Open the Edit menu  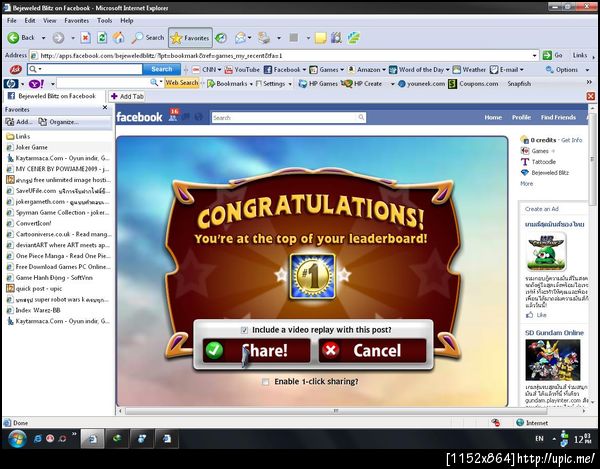pos(30,21)
